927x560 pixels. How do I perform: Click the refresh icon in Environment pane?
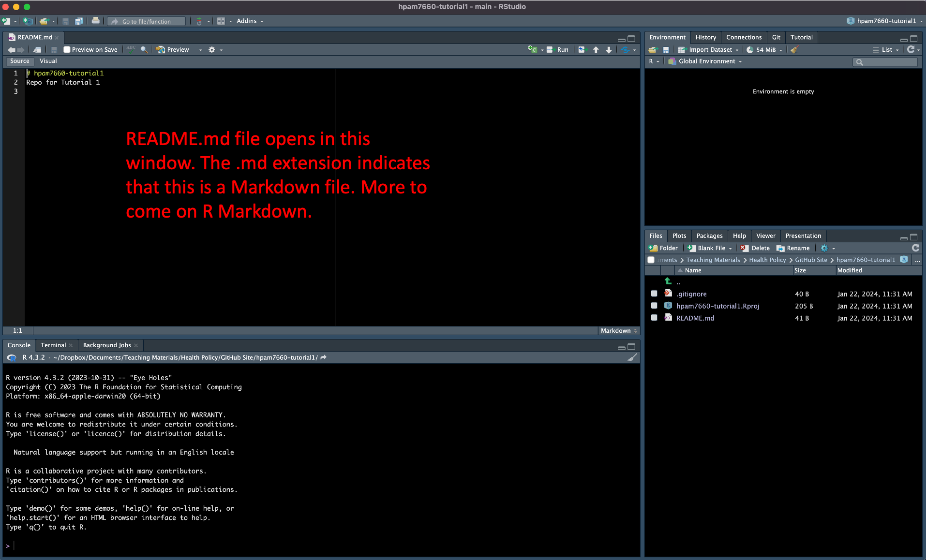[911, 49]
